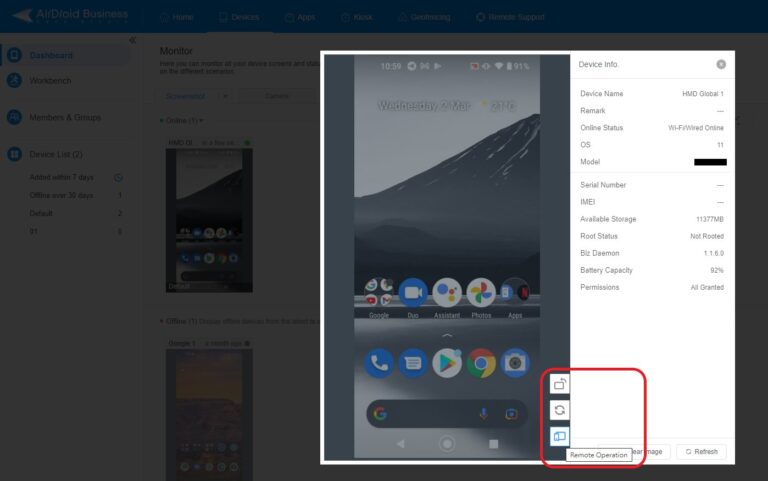Select Dashboard in the sidebar
Screen dimensions: 768x481
point(51,55)
